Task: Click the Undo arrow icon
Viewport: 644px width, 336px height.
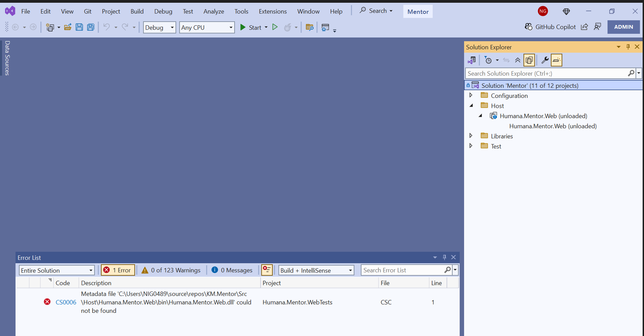Action: (106, 27)
